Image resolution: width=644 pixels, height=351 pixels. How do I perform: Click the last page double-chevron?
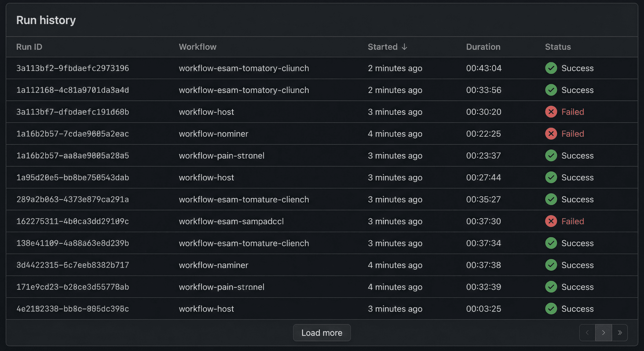[x=620, y=332]
